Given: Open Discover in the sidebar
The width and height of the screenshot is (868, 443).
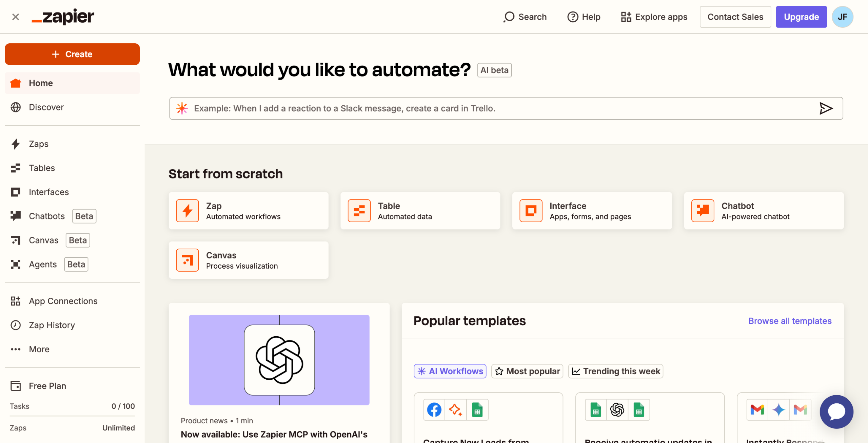Looking at the screenshot, I should (x=72, y=107).
